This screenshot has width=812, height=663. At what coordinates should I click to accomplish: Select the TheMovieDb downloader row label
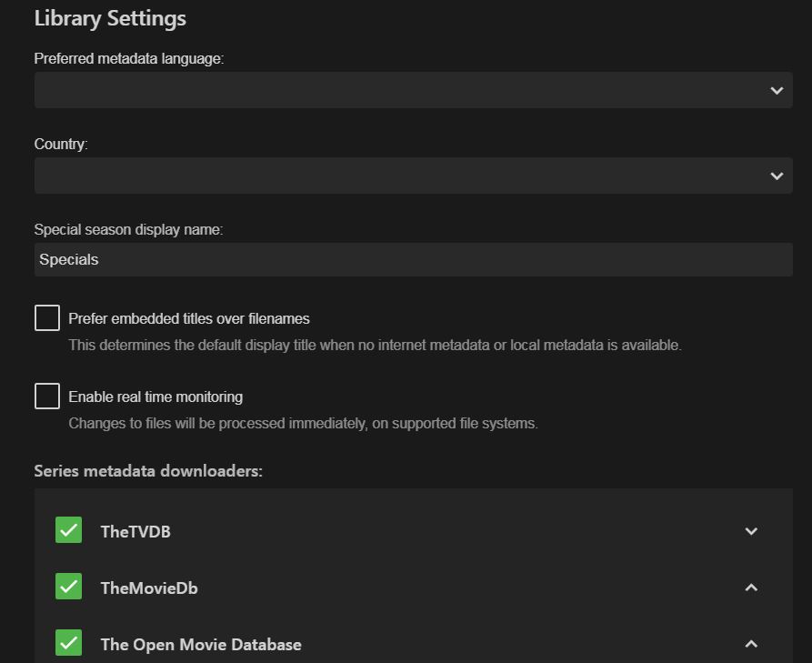click(149, 588)
